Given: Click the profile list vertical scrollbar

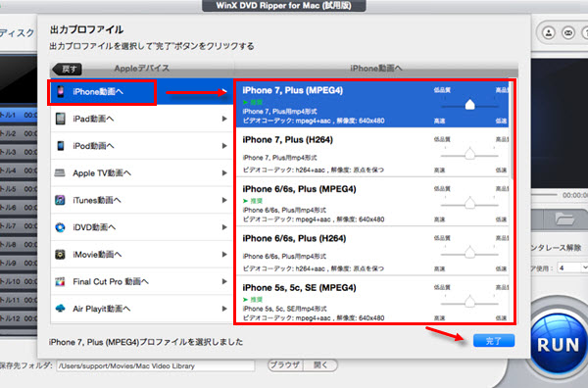Looking at the screenshot, I should point(512,131).
